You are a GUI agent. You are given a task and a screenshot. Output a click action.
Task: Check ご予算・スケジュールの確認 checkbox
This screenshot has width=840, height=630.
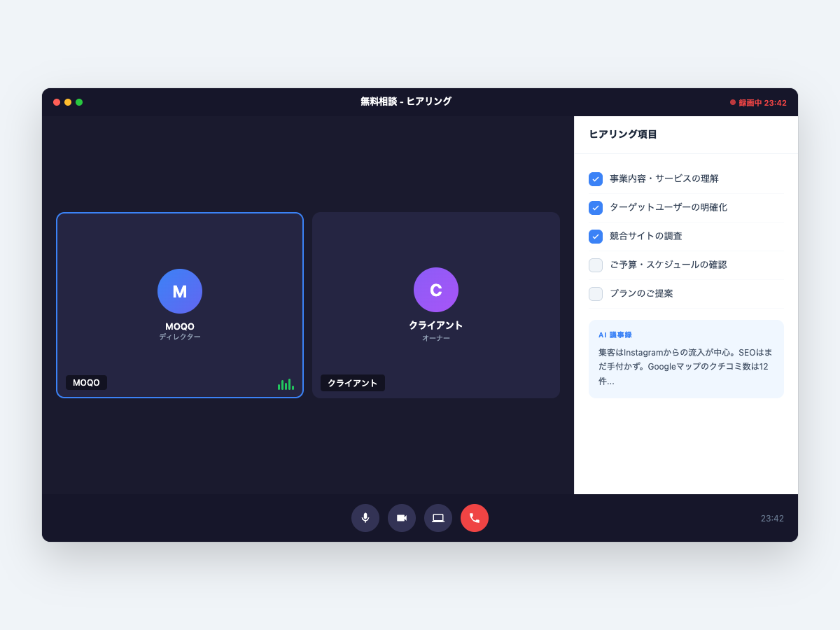[596, 265]
